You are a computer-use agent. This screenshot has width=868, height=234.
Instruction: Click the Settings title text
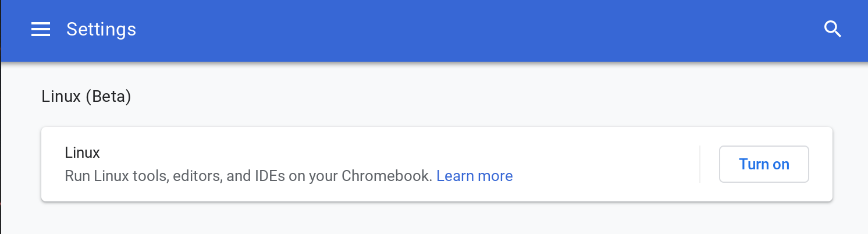(101, 29)
